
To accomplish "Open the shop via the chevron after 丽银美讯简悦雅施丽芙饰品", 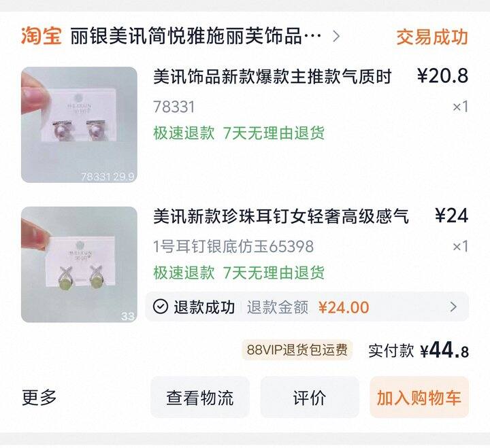I will (336, 36).
